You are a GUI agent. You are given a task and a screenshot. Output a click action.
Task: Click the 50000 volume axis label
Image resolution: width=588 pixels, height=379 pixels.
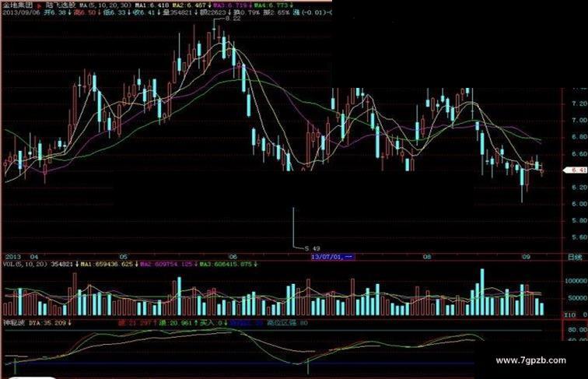point(578,298)
